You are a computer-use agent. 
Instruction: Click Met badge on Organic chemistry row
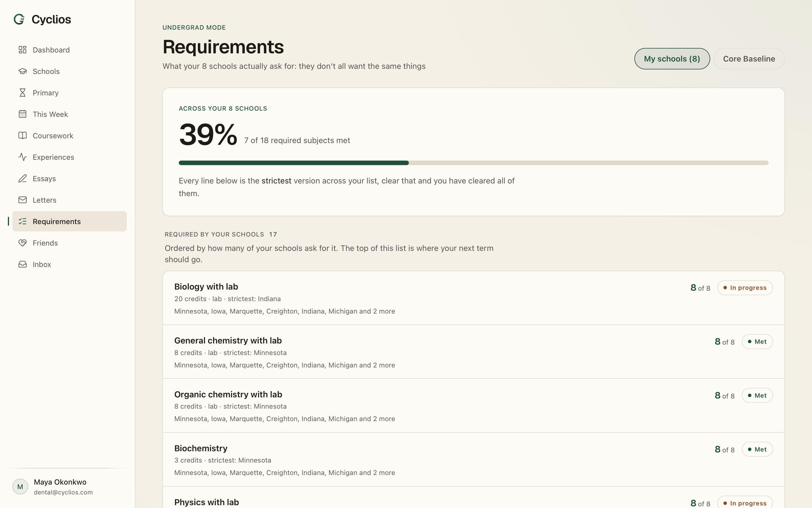pyautogui.click(x=757, y=395)
